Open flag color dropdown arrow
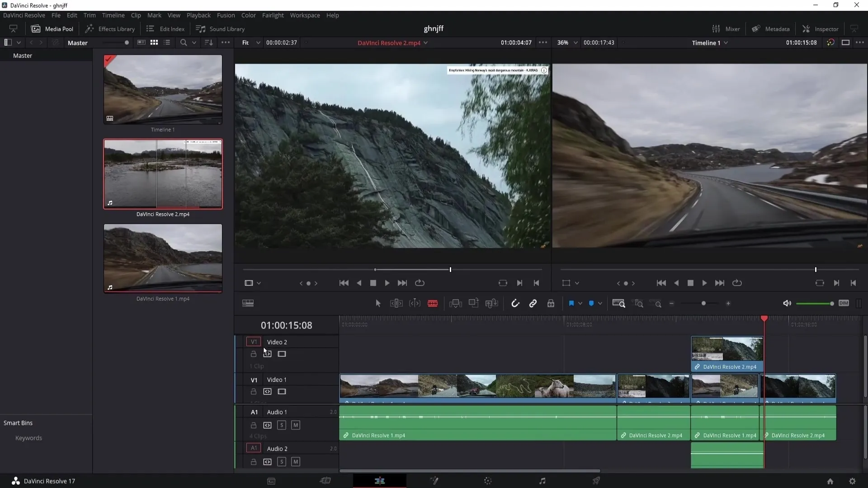 [580, 304]
